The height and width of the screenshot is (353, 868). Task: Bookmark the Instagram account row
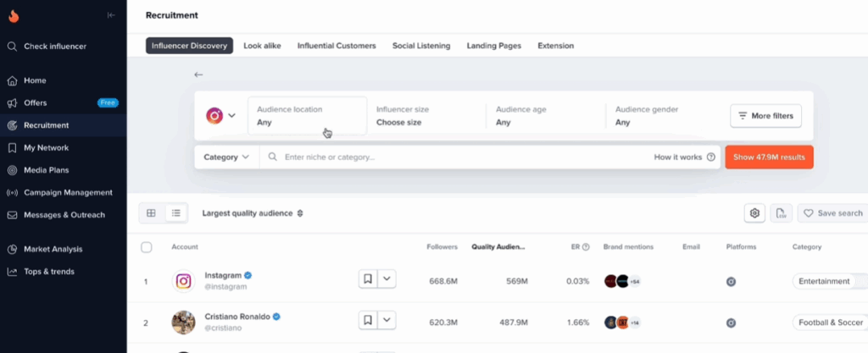pos(368,280)
